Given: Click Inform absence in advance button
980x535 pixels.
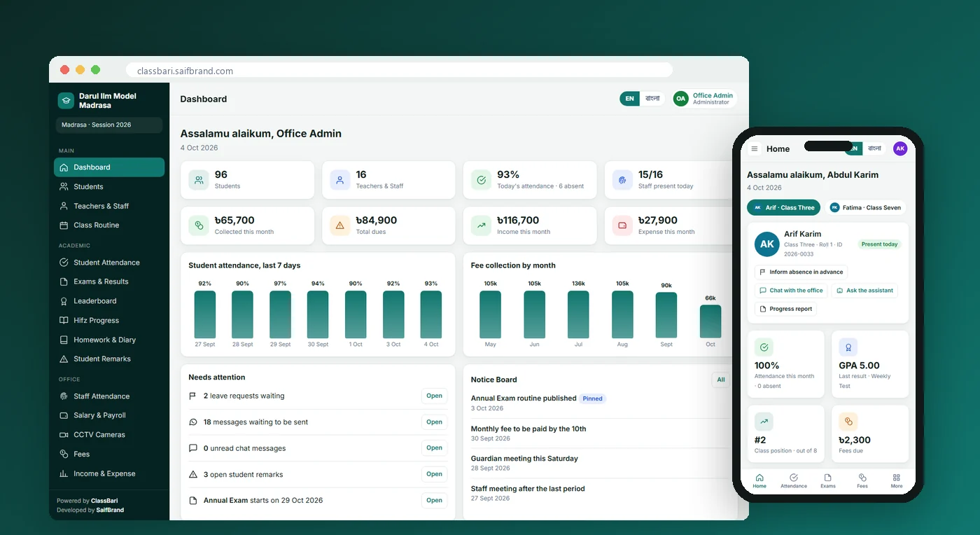Looking at the screenshot, I should [801, 272].
